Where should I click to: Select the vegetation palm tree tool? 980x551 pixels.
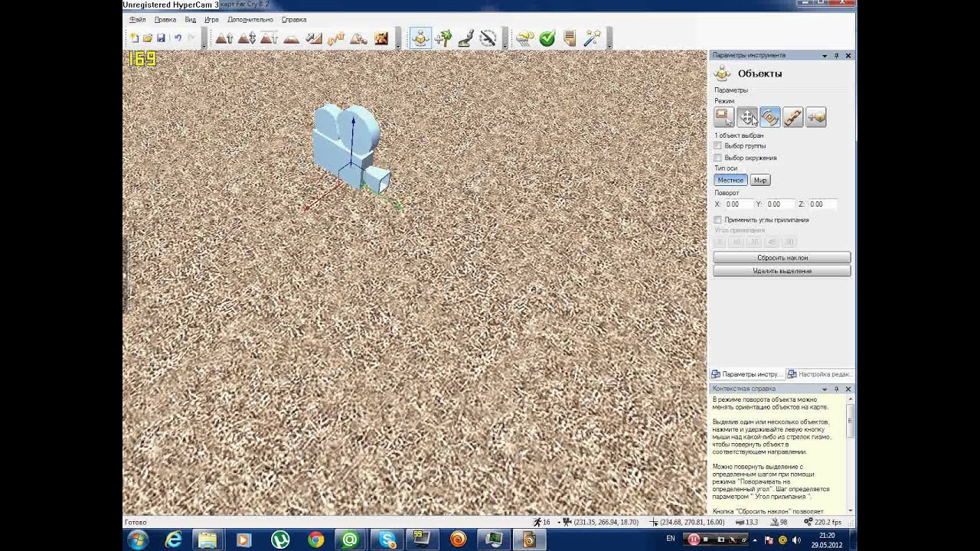(443, 38)
